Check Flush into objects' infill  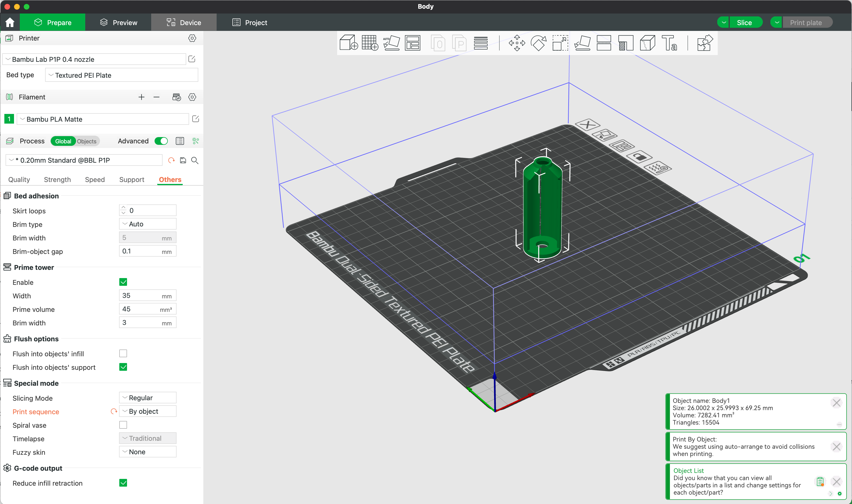pos(123,353)
